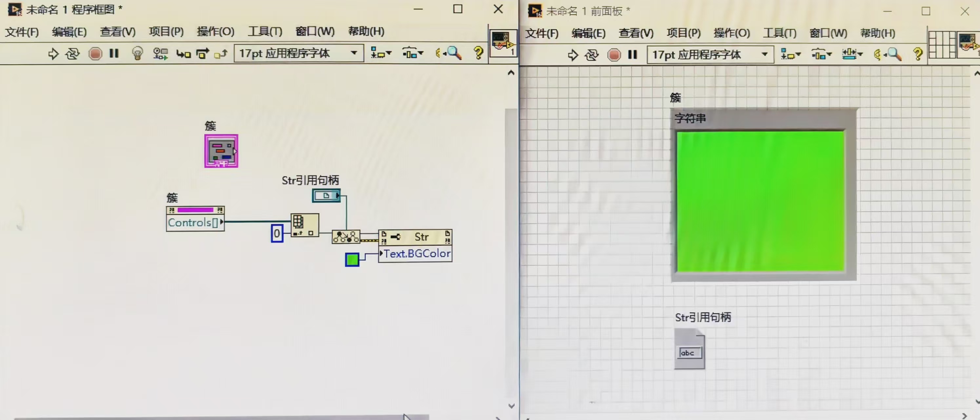Screen dimensions: 980x420
Task: Click the cluster terminal icon on diagram
Action: (x=221, y=151)
